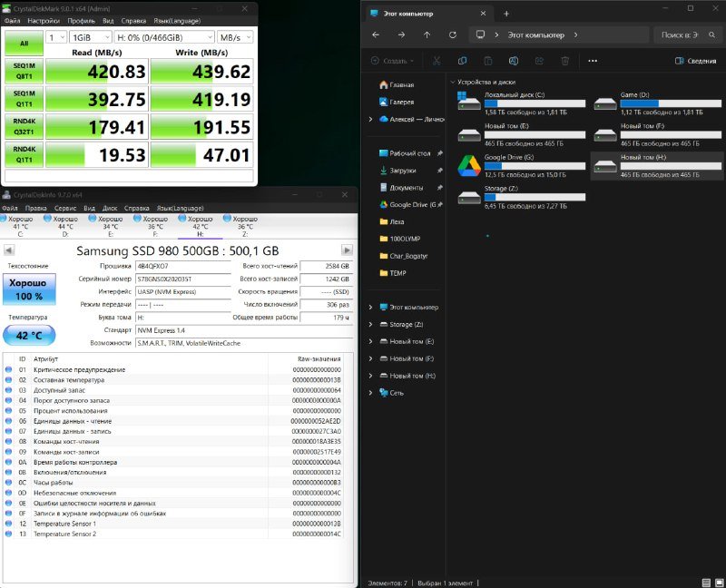Select the Rename icon in Explorer's toolbar

tap(515, 59)
